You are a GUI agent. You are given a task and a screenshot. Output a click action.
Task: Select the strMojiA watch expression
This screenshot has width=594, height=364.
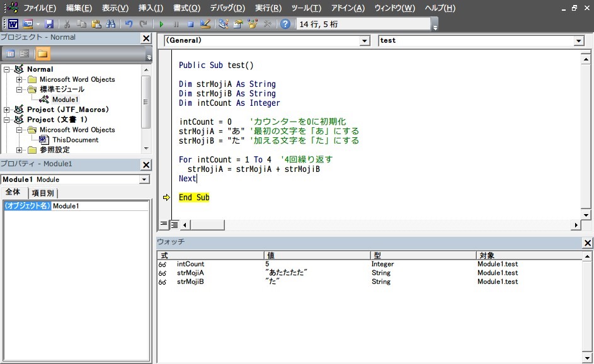click(x=190, y=273)
